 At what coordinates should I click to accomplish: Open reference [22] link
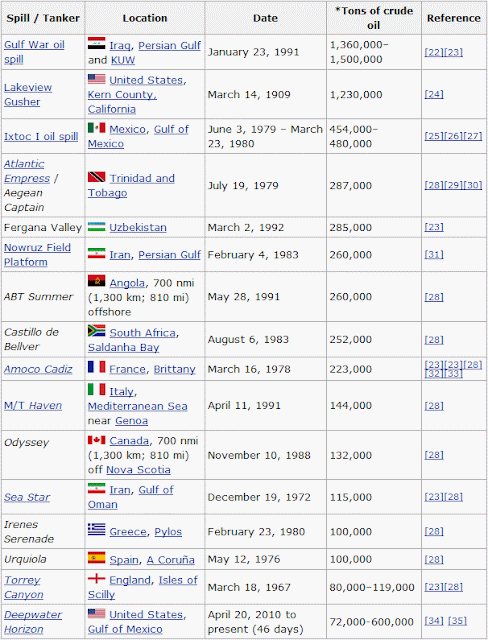434,52
